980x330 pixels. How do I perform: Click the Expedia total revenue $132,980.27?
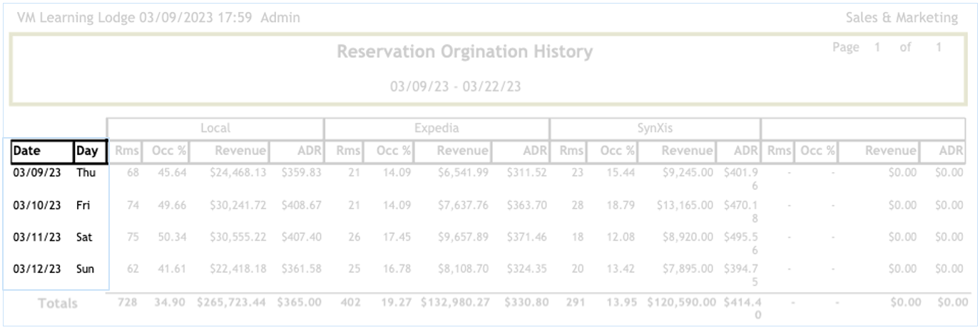click(455, 302)
